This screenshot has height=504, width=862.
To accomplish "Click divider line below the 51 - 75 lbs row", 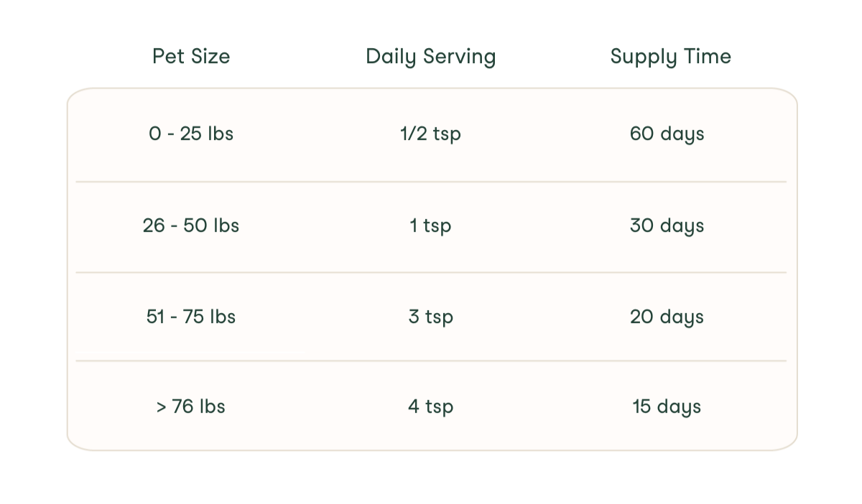I will click(431, 360).
